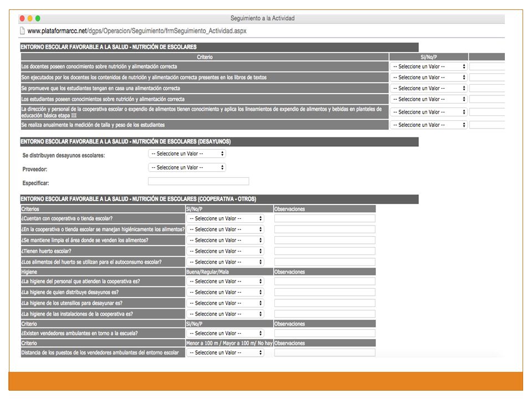
Task: Click the green maximize window button
Action: point(38,18)
